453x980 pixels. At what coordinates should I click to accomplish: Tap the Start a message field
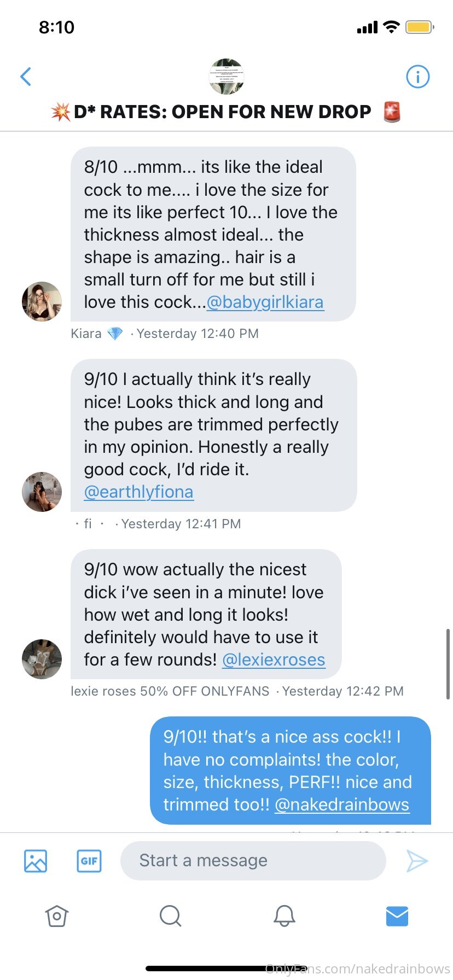[253, 861]
